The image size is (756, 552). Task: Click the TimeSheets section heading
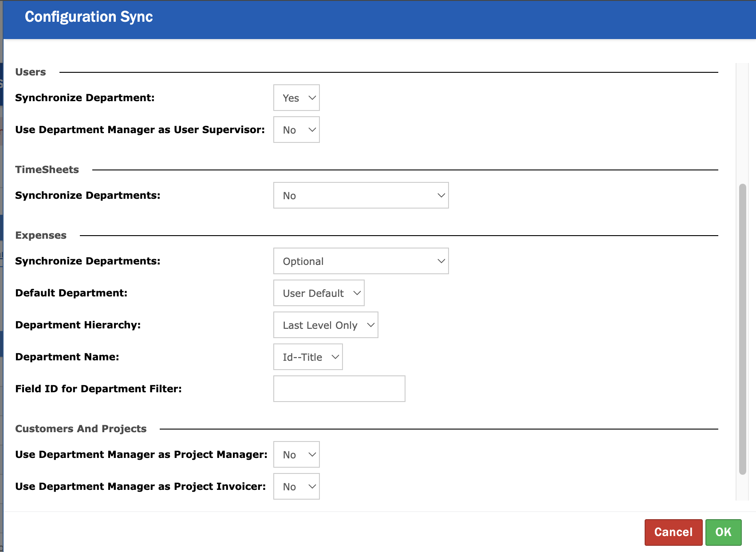tap(47, 170)
